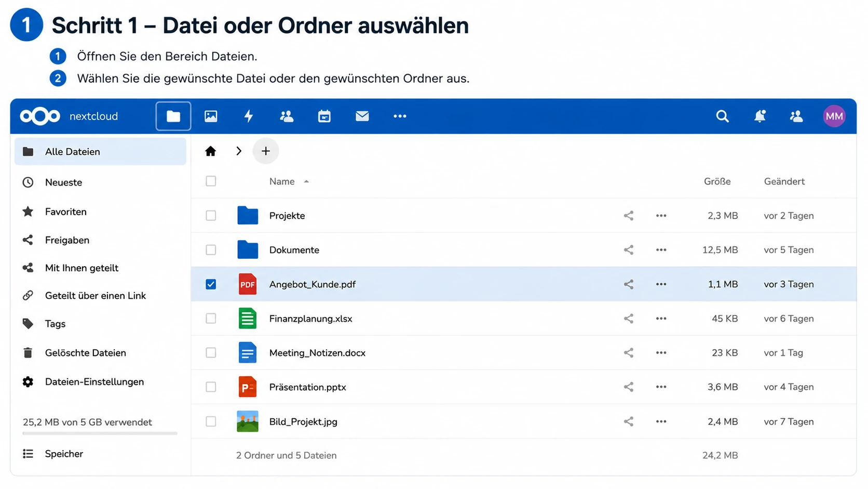This screenshot has width=868, height=489.
Task: Share Bild_Projekt.jpg via share icon
Action: (x=629, y=421)
